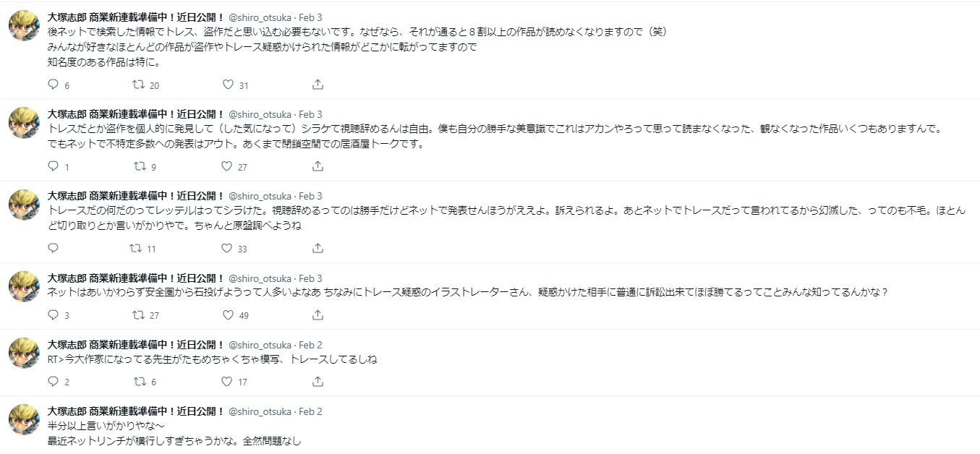Share the tweet with 49 likes

coord(318,315)
